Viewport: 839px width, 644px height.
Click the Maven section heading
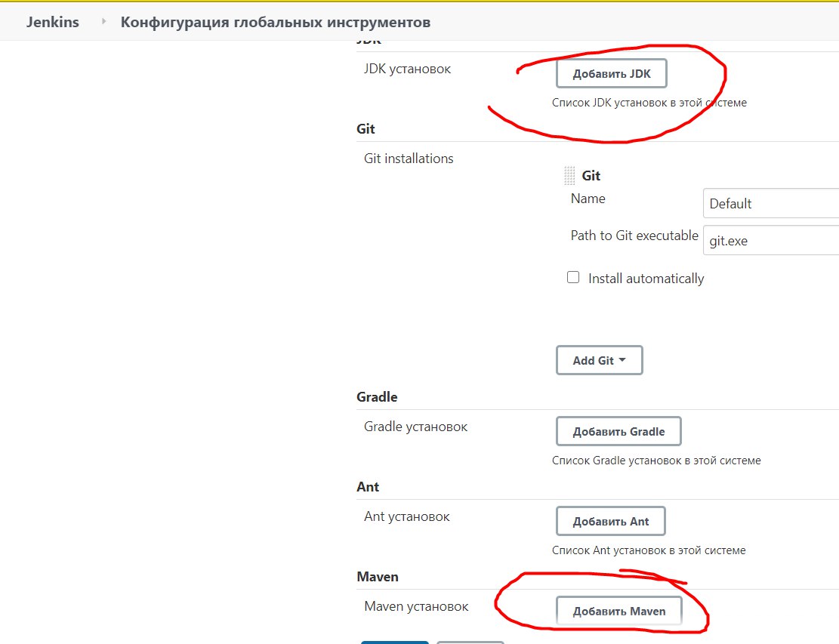coord(378,577)
